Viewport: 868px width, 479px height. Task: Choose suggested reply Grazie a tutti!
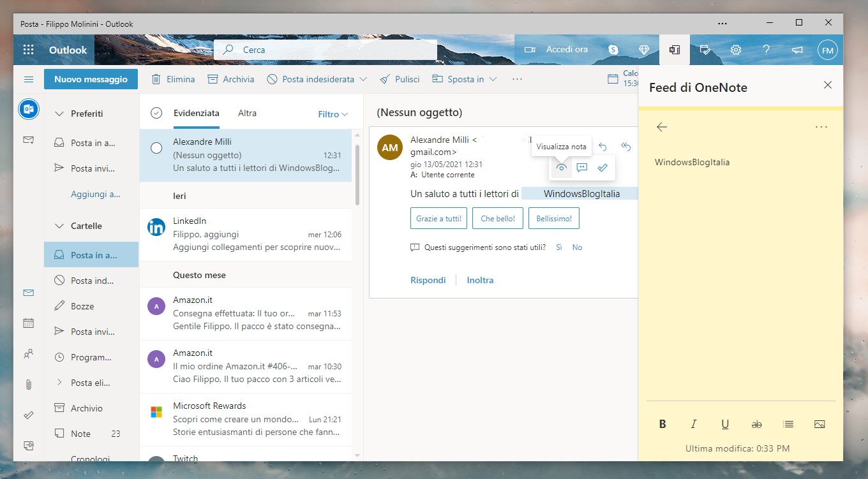[x=438, y=218]
